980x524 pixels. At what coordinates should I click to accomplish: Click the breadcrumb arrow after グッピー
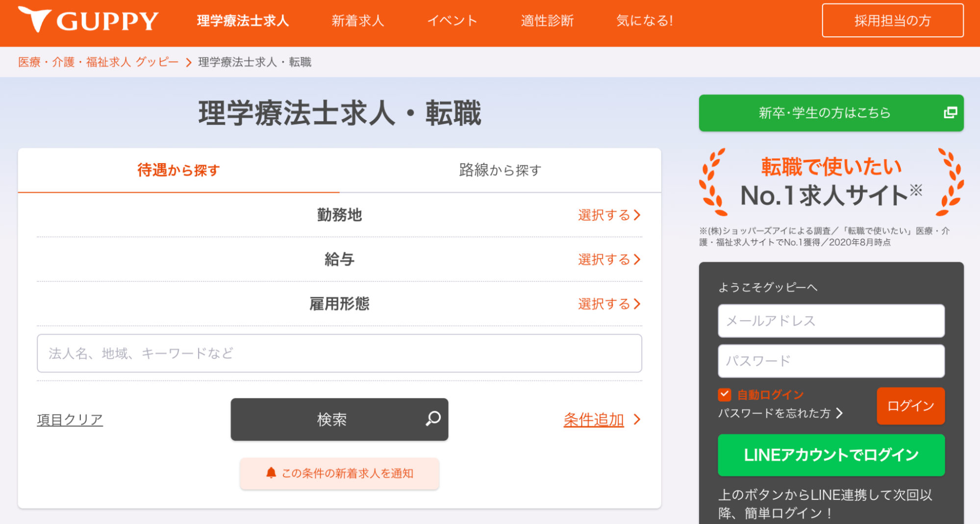pyautogui.click(x=188, y=62)
